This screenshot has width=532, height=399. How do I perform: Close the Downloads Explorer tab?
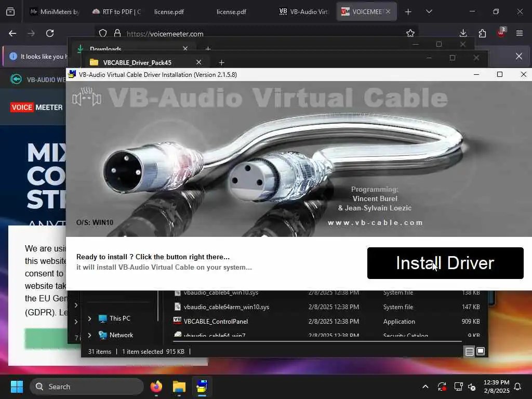[x=185, y=49]
